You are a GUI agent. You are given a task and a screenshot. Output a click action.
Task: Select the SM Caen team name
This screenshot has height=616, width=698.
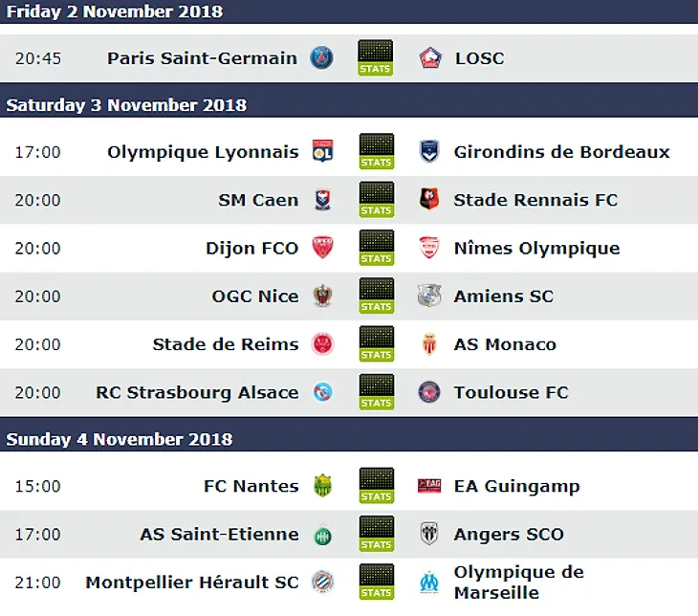click(258, 200)
